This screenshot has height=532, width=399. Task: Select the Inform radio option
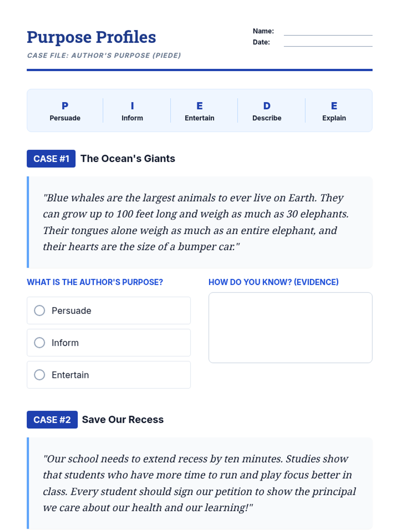tap(109, 343)
